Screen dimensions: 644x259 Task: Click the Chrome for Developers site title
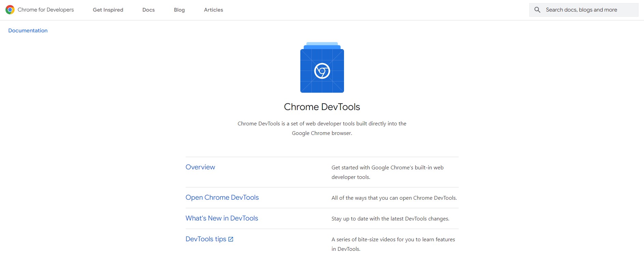coord(46,10)
